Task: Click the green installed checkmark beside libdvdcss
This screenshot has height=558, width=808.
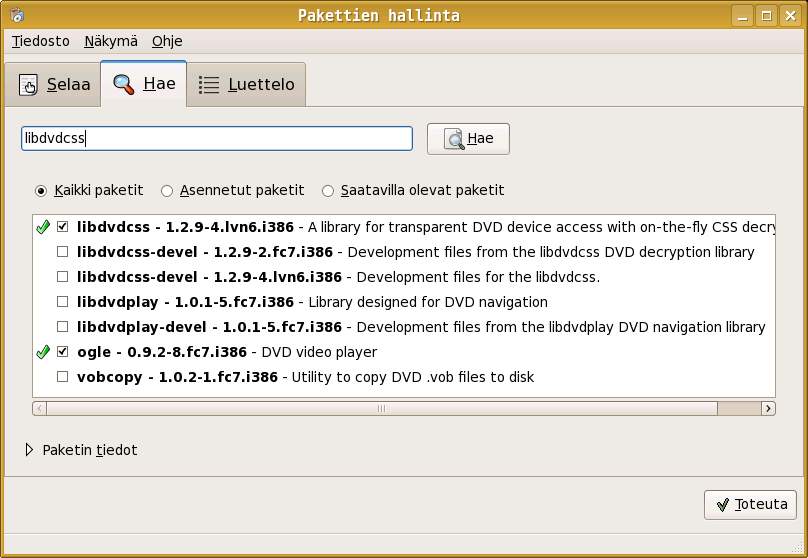Action: [43, 227]
